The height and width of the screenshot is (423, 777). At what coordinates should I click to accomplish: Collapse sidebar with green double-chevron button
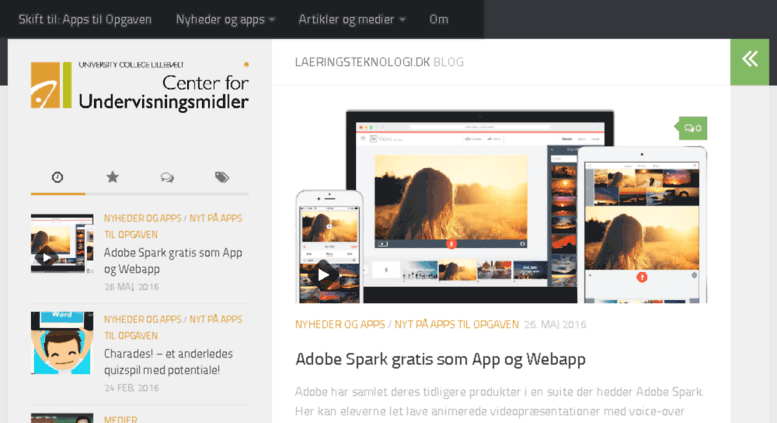(749, 61)
